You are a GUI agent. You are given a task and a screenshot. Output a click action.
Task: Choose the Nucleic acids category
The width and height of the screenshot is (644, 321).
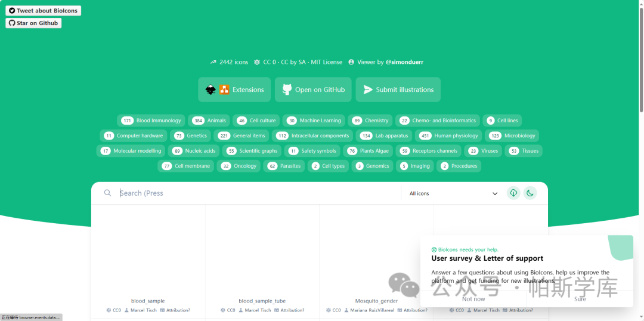click(194, 151)
